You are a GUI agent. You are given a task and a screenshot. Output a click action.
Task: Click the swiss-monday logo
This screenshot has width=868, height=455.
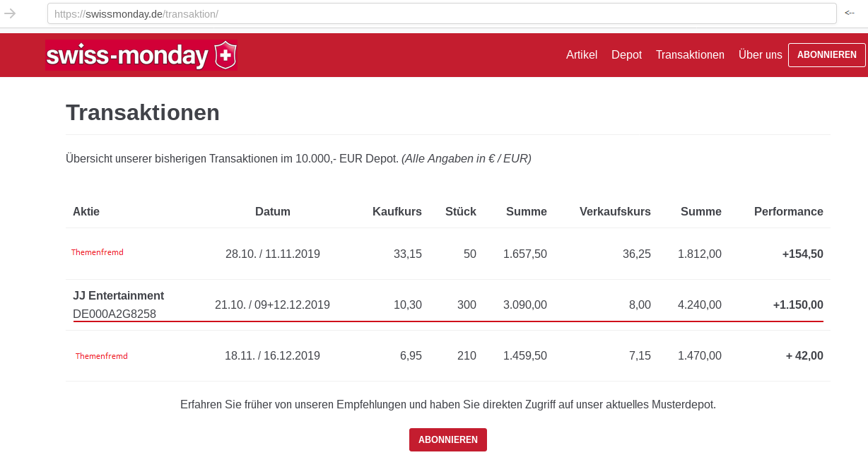[x=127, y=54]
